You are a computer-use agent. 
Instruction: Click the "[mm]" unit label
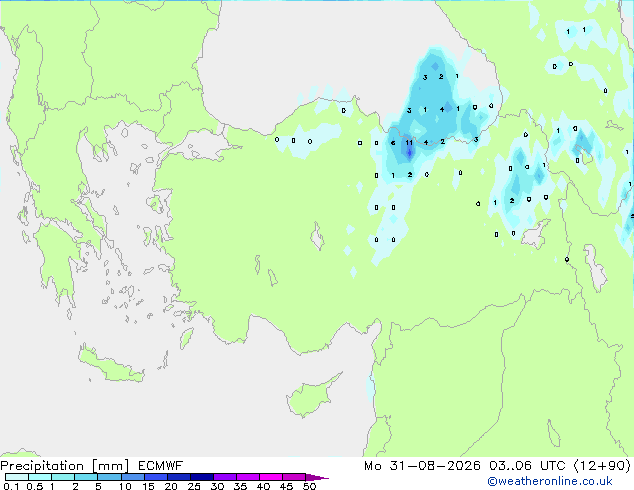point(110,466)
